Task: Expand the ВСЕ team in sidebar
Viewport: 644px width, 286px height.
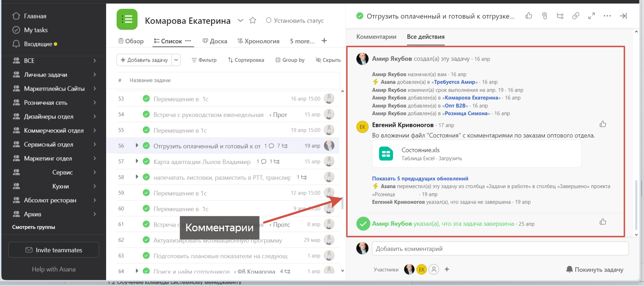Action: [94, 61]
